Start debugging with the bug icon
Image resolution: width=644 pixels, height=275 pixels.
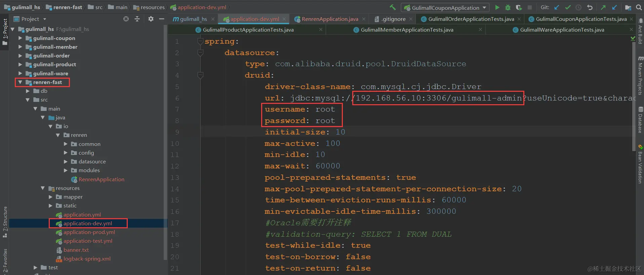pyautogui.click(x=508, y=7)
